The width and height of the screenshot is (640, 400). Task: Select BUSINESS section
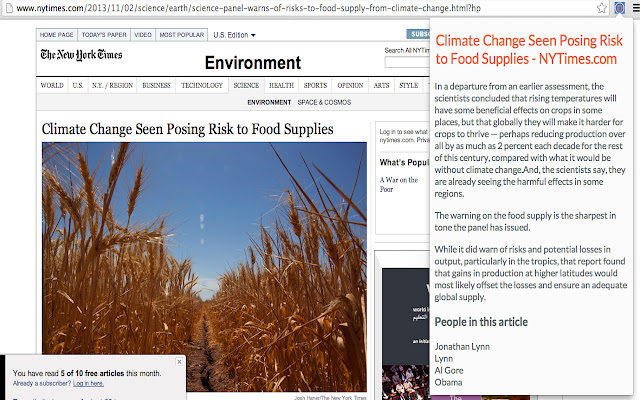click(x=156, y=85)
